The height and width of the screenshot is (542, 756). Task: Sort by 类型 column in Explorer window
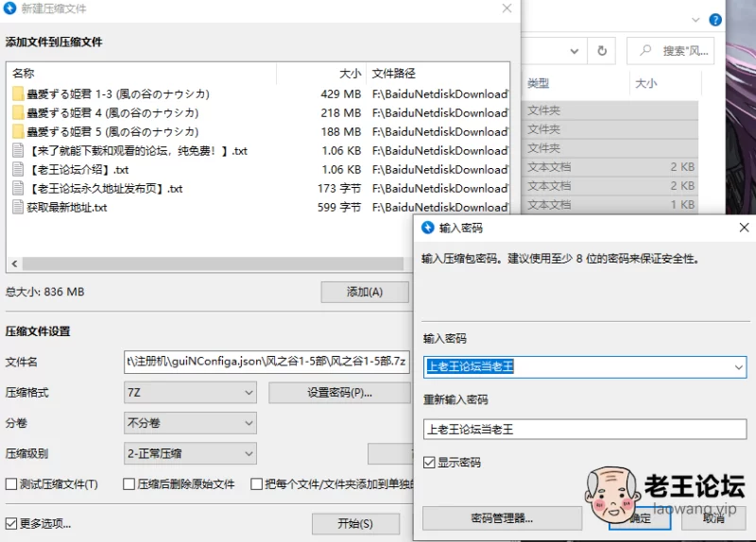[576, 83]
